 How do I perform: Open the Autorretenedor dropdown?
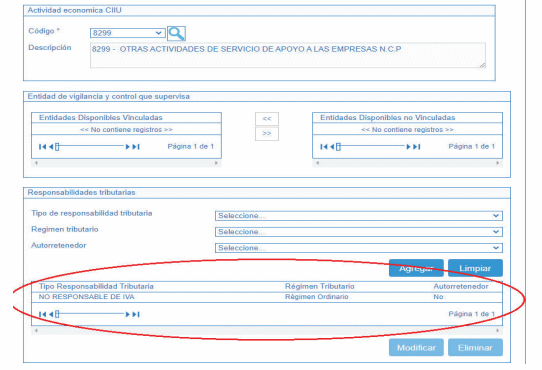358,248
